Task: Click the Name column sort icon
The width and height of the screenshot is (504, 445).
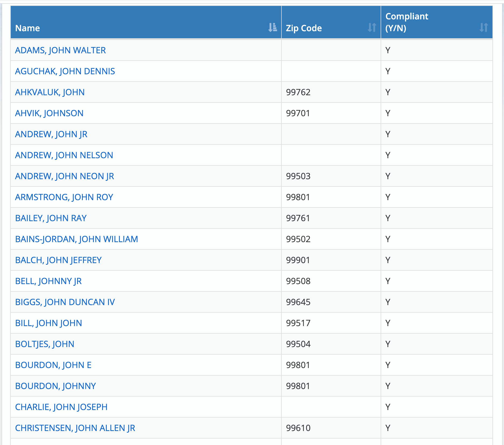Action: coord(272,27)
